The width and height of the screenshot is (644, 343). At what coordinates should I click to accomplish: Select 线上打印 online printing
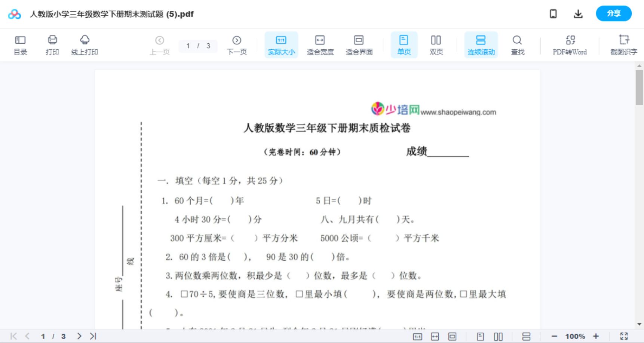point(85,45)
